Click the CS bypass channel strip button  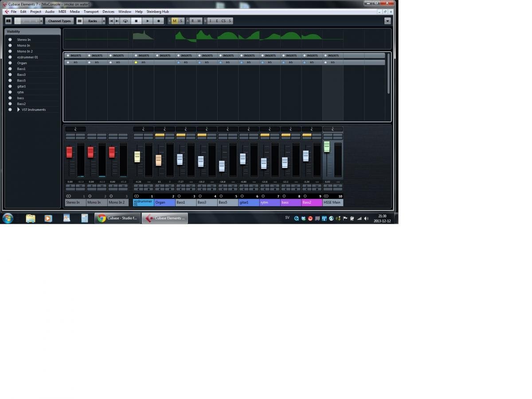[223, 21]
